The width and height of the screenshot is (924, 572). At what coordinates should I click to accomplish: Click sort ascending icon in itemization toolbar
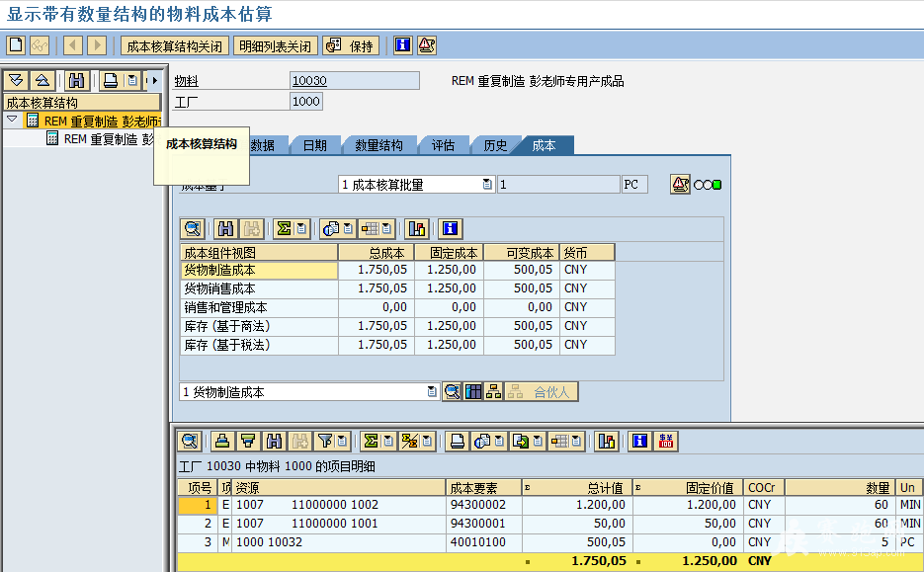(x=222, y=441)
